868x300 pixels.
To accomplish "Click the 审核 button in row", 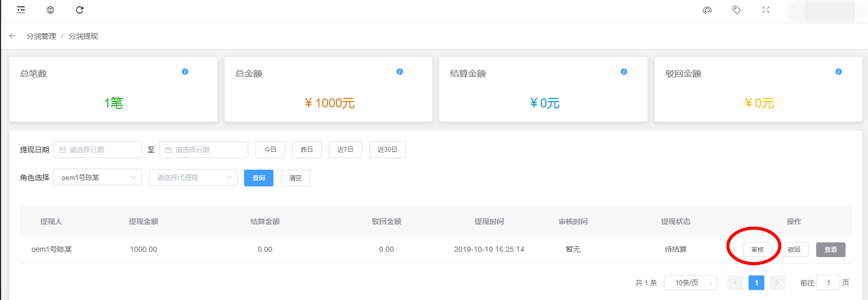I will (x=757, y=250).
